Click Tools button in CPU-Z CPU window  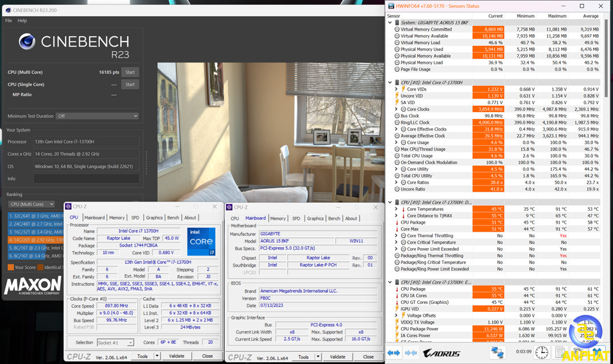[x=143, y=356]
